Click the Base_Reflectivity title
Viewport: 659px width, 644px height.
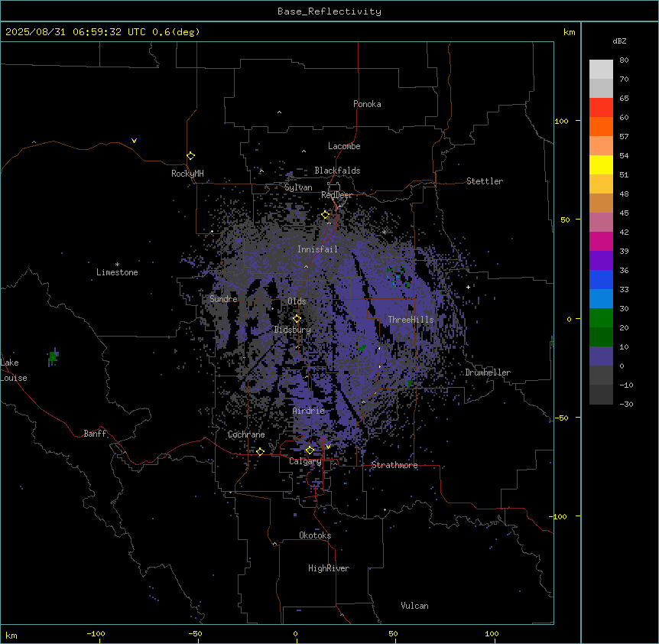click(329, 11)
